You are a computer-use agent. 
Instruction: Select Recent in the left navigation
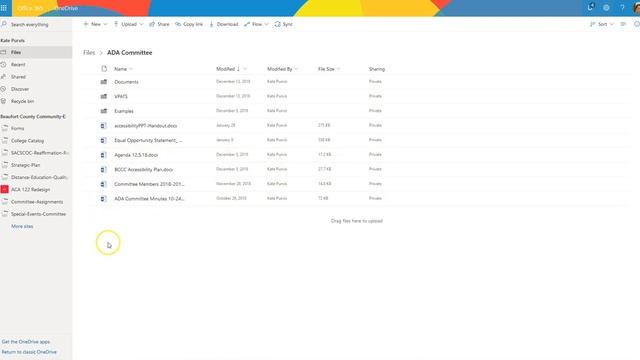pyautogui.click(x=36, y=64)
